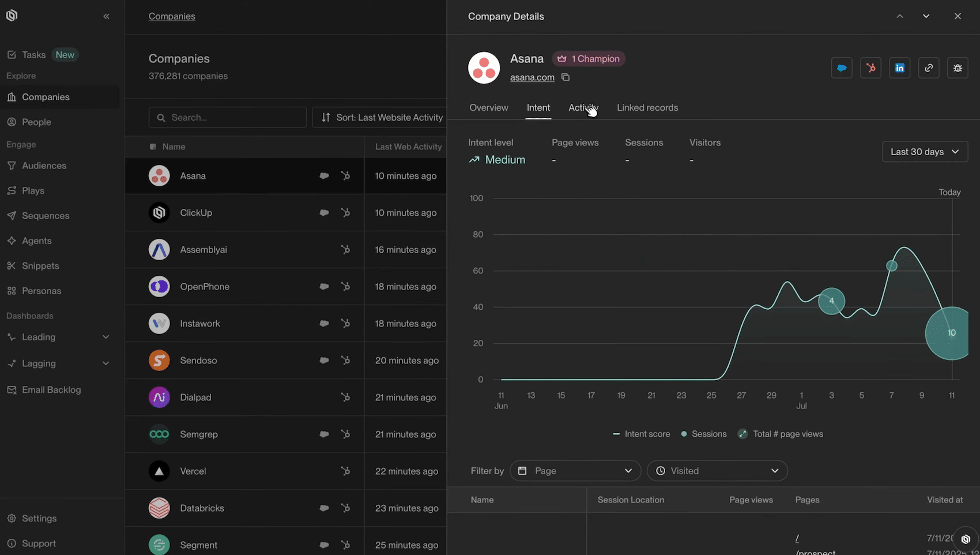Screen dimensions: 980x555
Task: Click HubSpot icon in Vercel row
Action: [x=345, y=471]
